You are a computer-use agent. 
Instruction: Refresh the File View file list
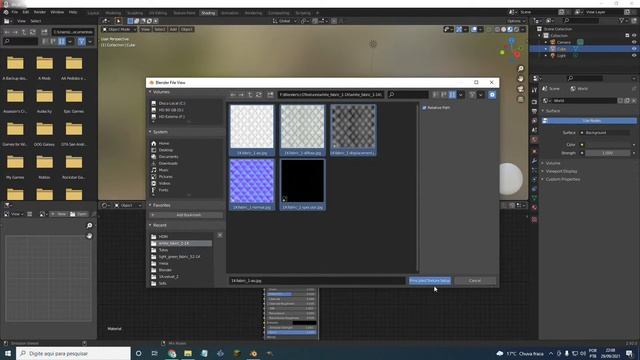(x=258, y=95)
